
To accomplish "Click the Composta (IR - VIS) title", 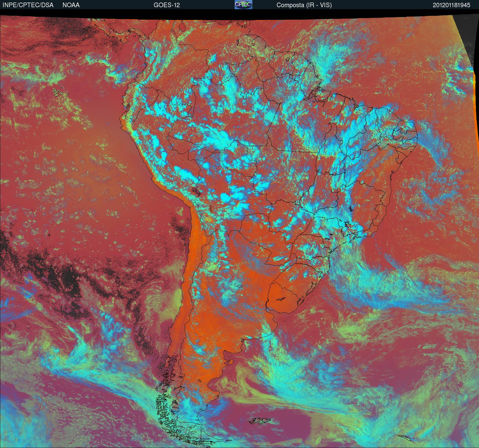I will pyautogui.click(x=304, y=5).
